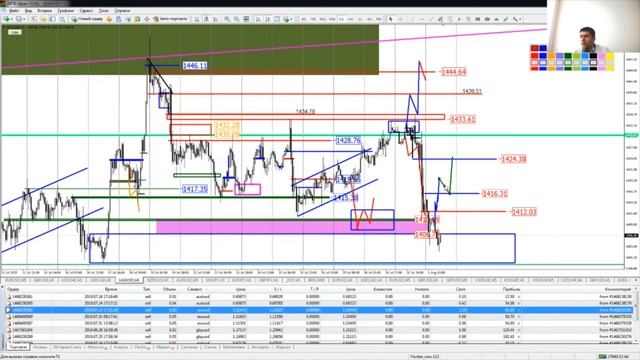Switch chart to line chart type
The image size is (640, 360).
tap(216, 19)
